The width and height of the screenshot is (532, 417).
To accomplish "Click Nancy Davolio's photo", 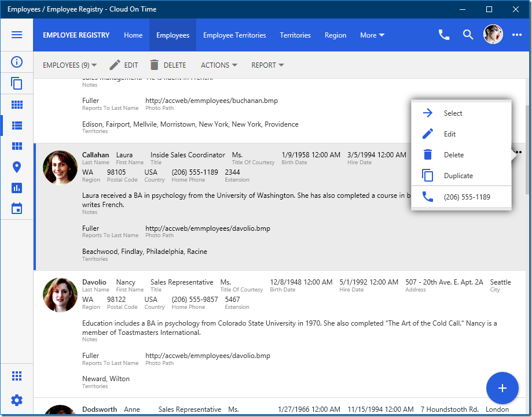I will coord(60,294).
